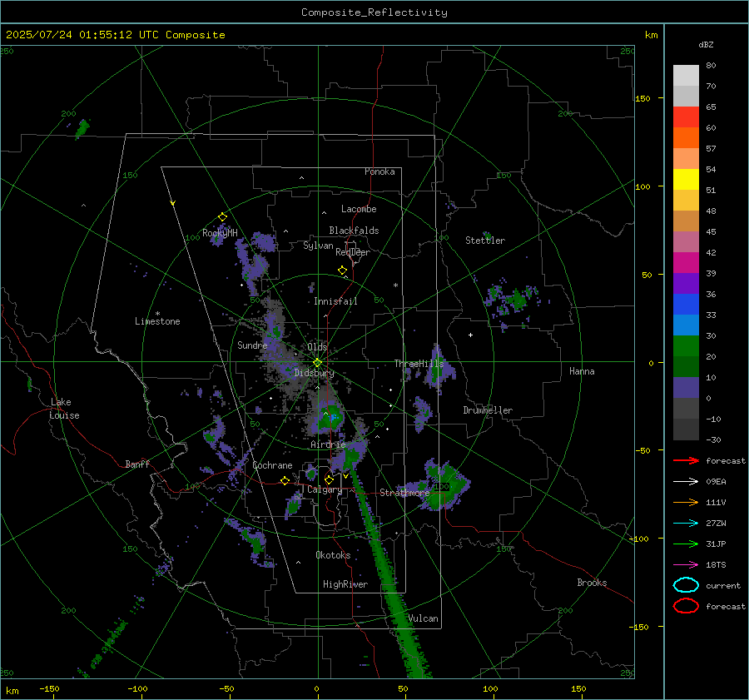Click the red forecast arrow in legend
749x700 pixels.
(x=686, y=460)
